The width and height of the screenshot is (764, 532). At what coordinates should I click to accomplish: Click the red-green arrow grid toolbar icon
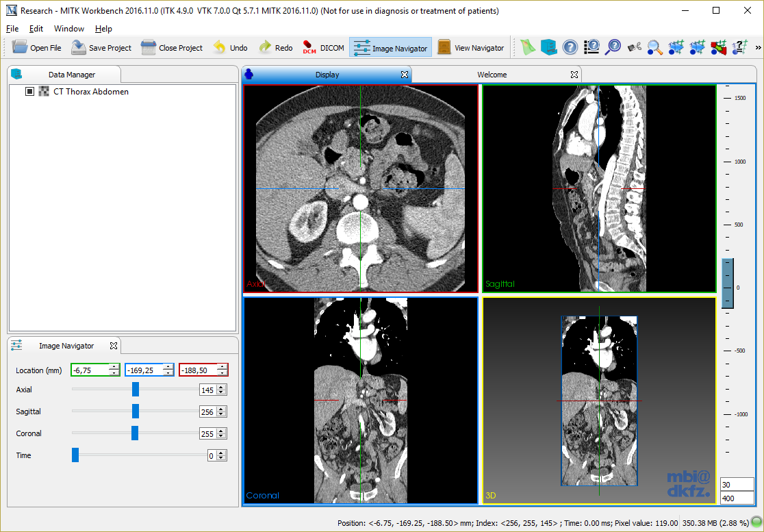(718, 47)
